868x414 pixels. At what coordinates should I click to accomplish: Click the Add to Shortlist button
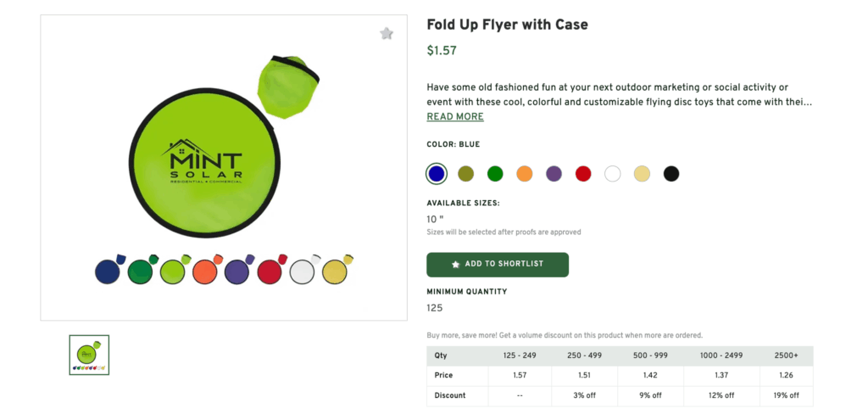coord(498,265)
